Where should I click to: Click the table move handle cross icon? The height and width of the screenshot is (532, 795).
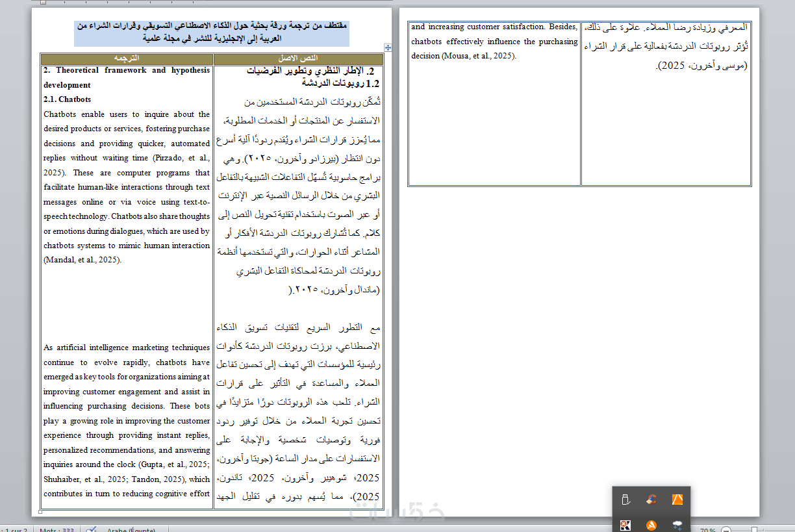[388, 47]
